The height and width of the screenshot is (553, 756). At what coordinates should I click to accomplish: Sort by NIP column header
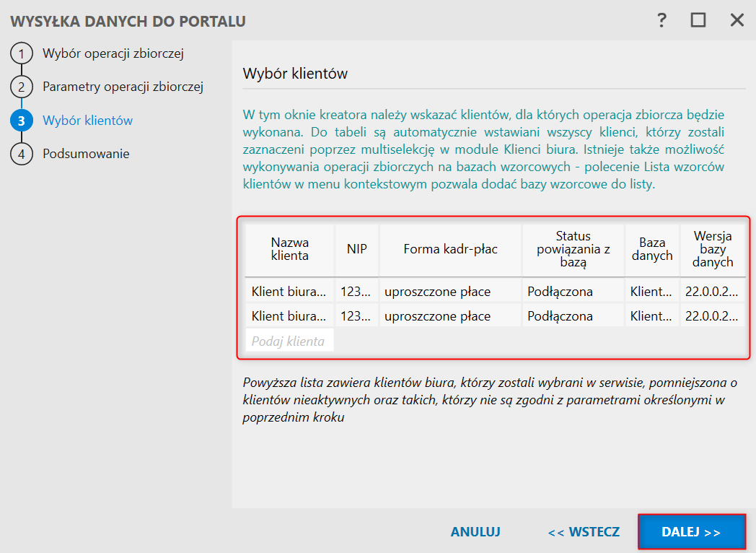[x=357, y=250]
